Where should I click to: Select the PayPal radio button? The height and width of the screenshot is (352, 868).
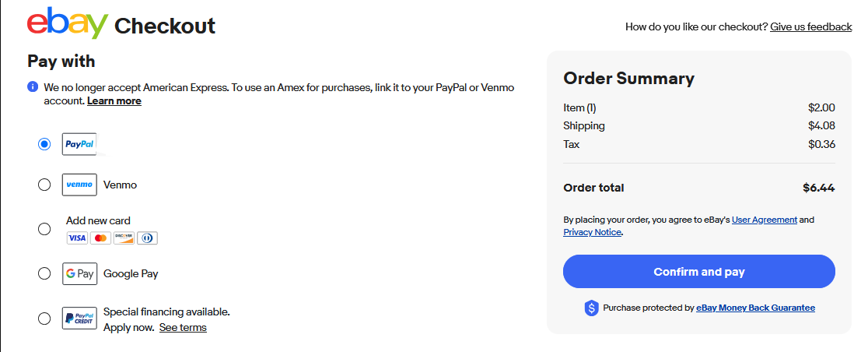click(x=44, y=144)
